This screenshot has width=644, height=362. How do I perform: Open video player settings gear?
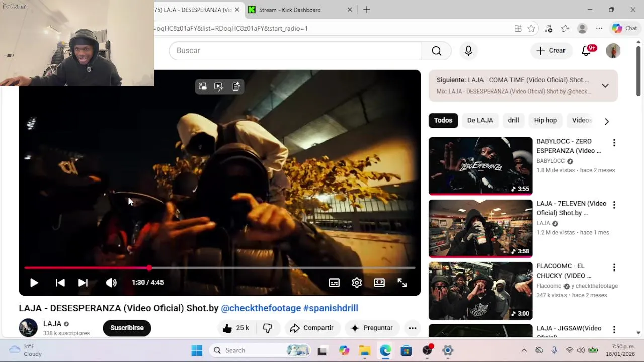pos(357,283)
